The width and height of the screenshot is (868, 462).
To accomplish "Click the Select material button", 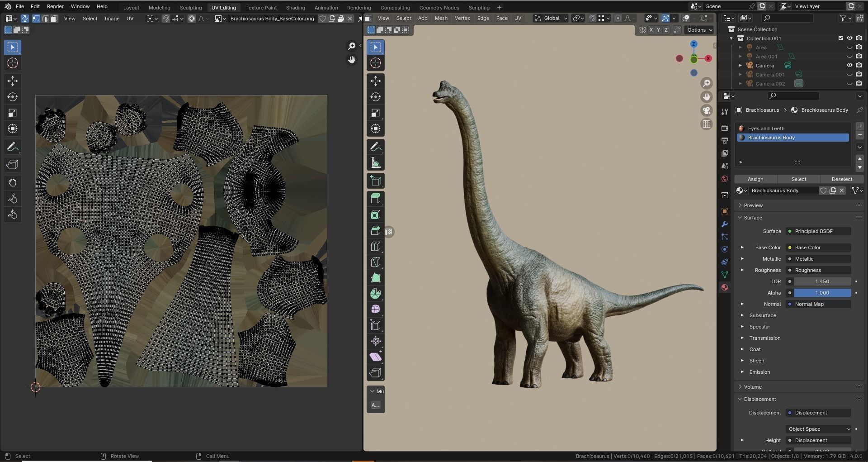I will (x=798, y=179).
